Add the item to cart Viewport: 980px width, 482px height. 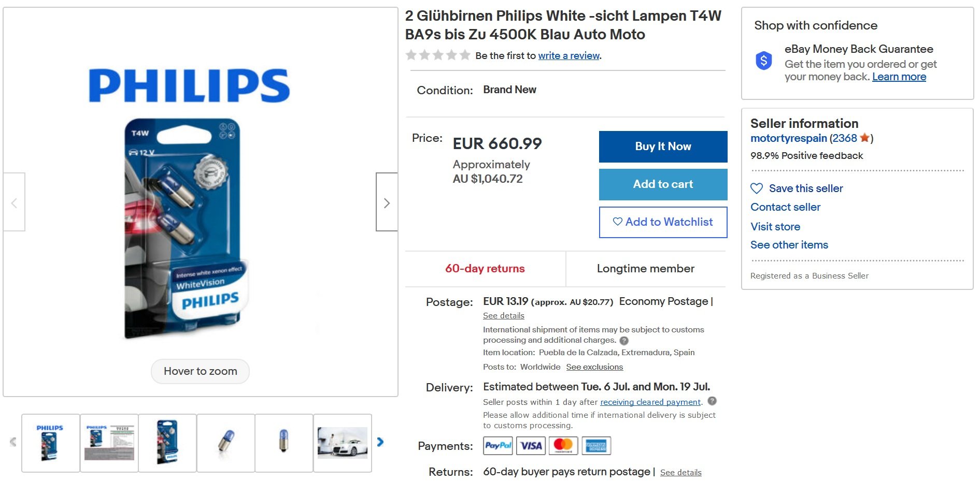tap(663, 184)
